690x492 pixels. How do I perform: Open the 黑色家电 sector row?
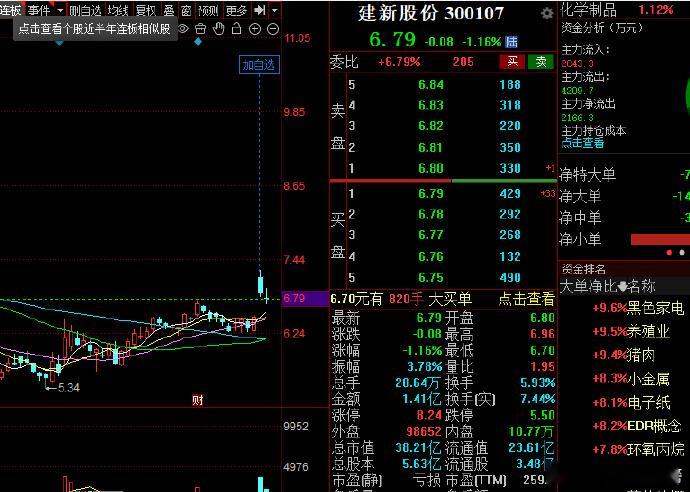(x=638, y=308)
